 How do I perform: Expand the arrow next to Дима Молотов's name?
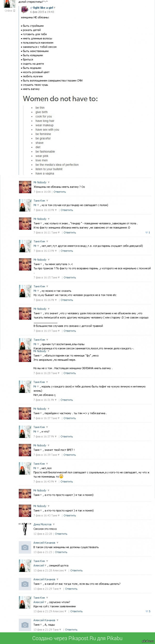coord(53,525)
